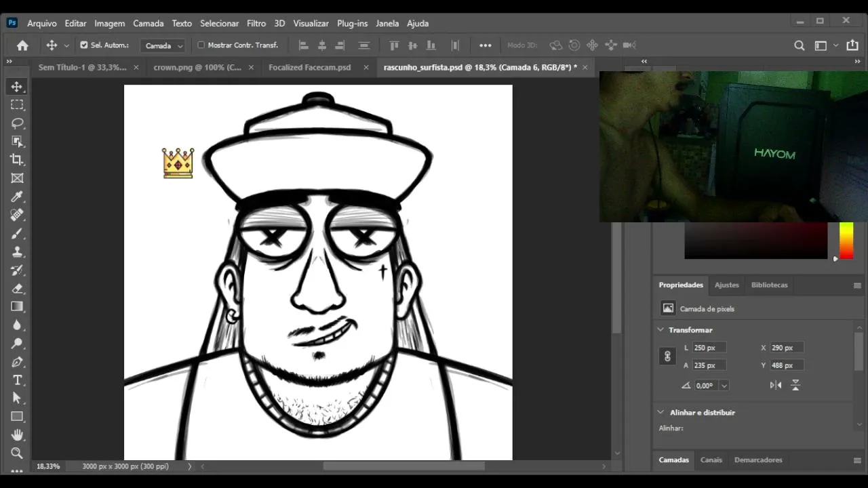
Task: Switch to the Canais tab
Action: [x=711, y=460]
